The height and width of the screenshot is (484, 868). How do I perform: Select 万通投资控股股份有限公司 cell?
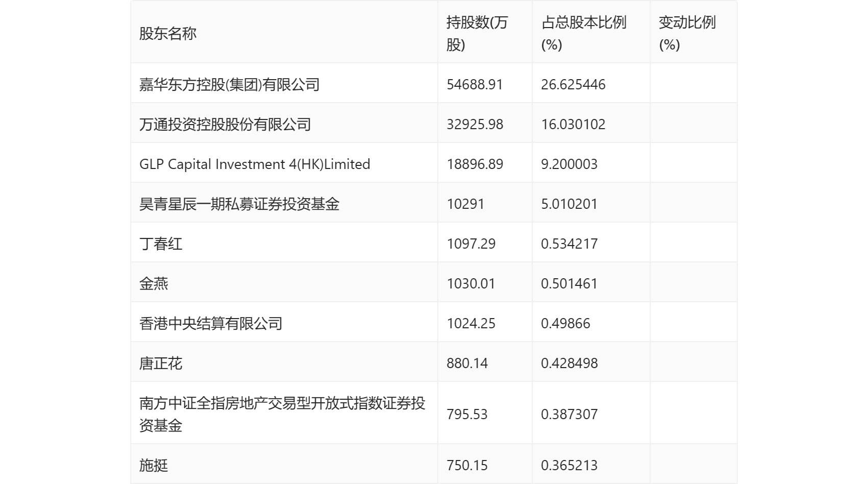[225, 125]
